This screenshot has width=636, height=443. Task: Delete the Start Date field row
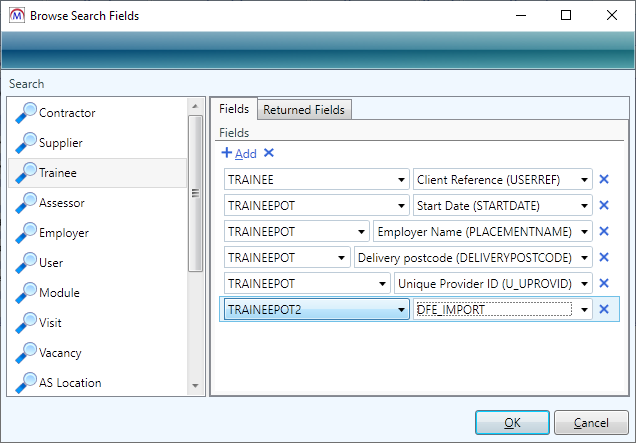pyautogui.click(x=603, y=205)
